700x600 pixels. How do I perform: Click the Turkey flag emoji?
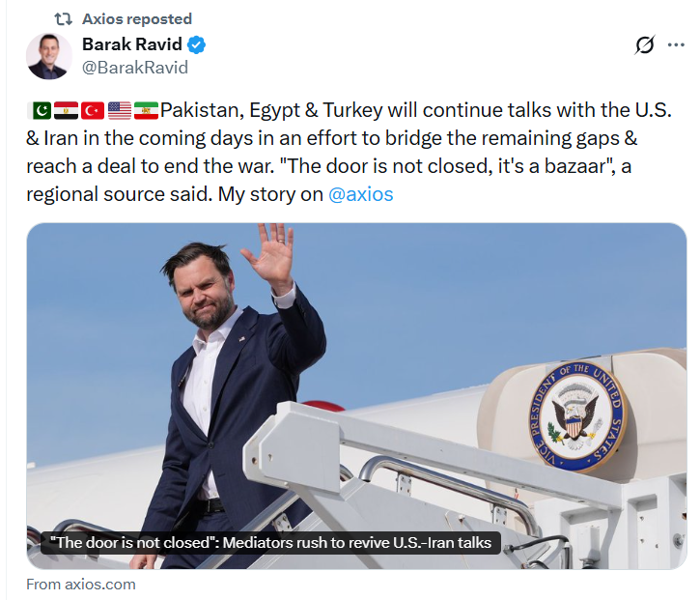click(x=93, y=109)
